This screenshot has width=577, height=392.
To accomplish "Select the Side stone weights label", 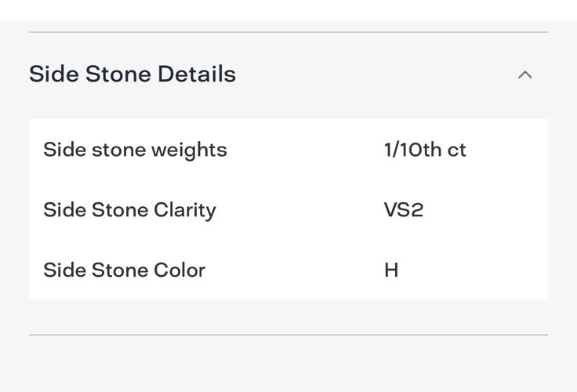I will pyautogui.click(x=135, y=150).
